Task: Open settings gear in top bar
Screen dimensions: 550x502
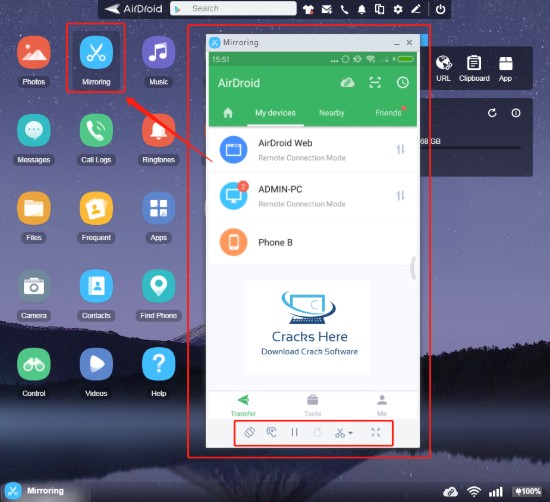Action: 398,9
